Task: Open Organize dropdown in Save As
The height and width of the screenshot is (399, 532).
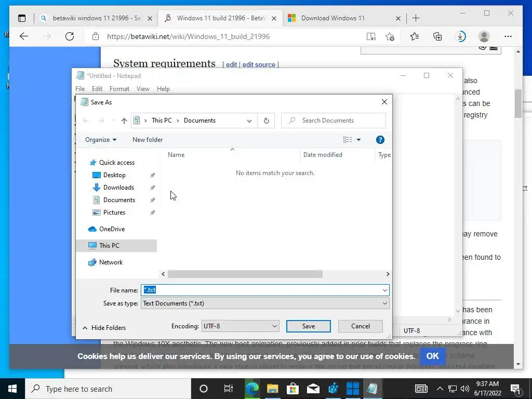Action: coord(101,140)
